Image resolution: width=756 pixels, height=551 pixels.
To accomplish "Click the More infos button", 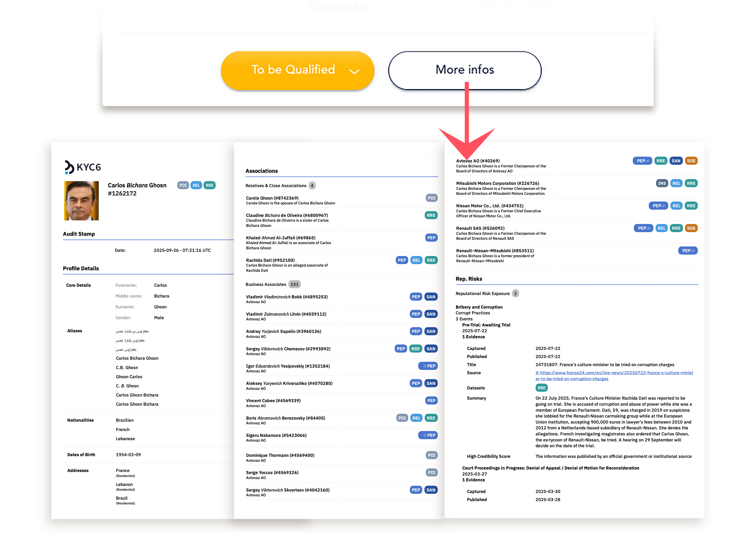I will coord(464,70).
